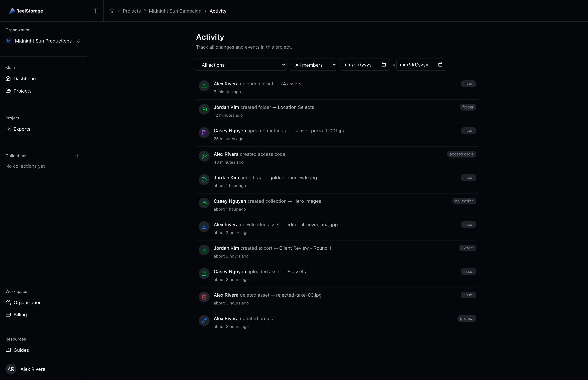Toggle the sidebar with the panel icon
Screen dimensions: 588x380
[96, 11]
